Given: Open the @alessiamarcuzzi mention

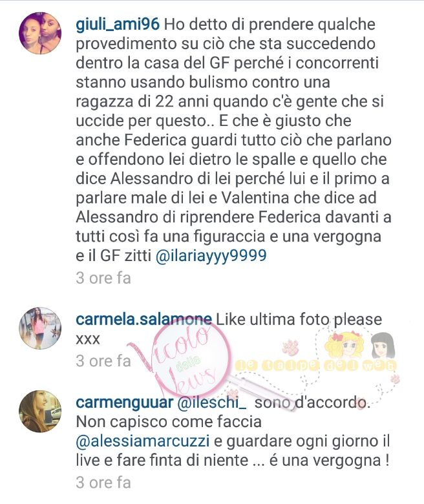Looking at the screenshot, I should click(x=143, y=441).
